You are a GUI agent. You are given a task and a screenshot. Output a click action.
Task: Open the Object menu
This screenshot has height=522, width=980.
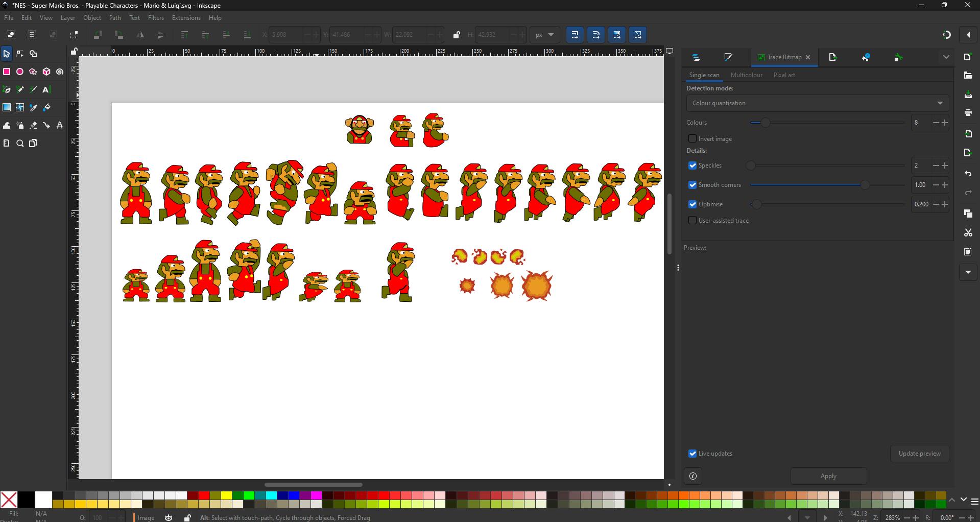pos(92,18)
